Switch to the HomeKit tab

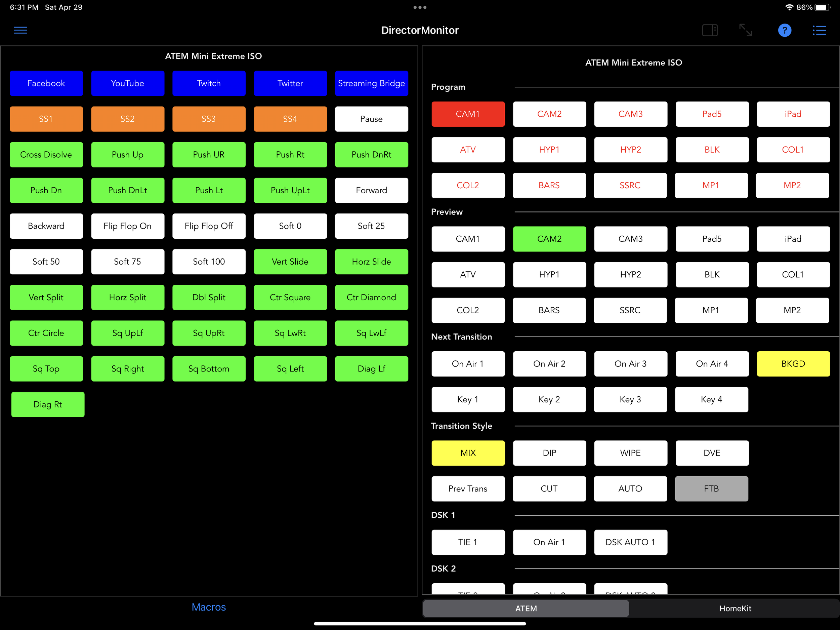tap(735, 608)
